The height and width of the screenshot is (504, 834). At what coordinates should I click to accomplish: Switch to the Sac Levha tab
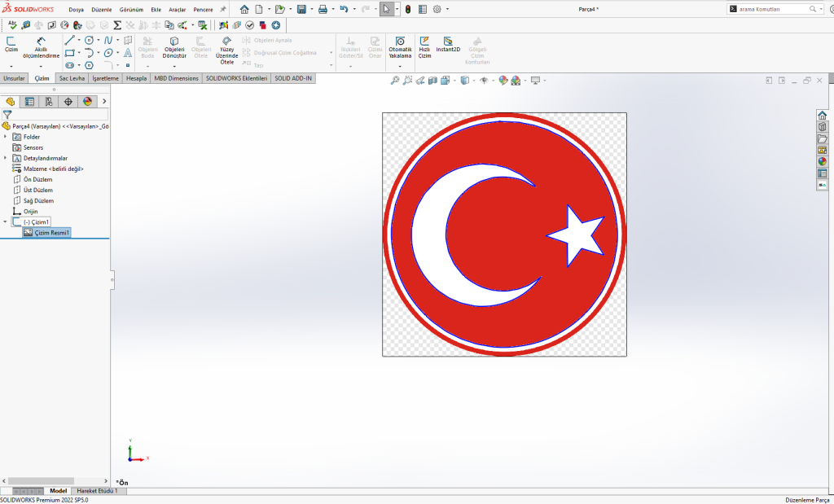[72, 78]
